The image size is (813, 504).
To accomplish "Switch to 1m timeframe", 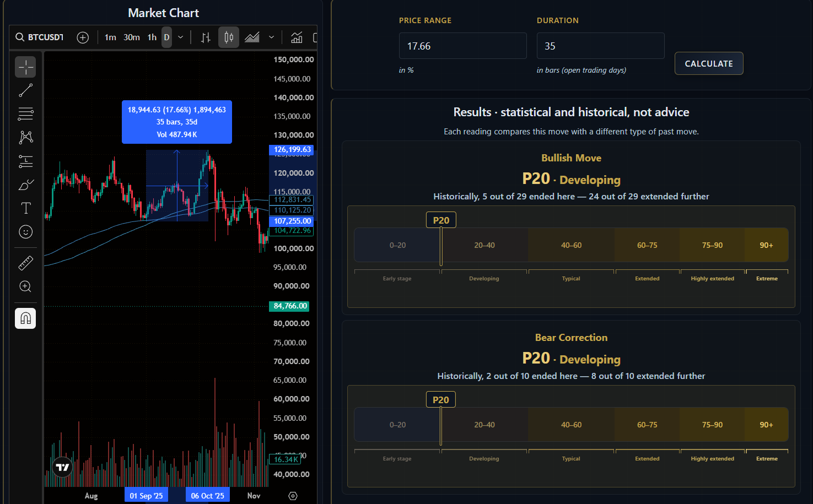I will (x=110, y=37).
